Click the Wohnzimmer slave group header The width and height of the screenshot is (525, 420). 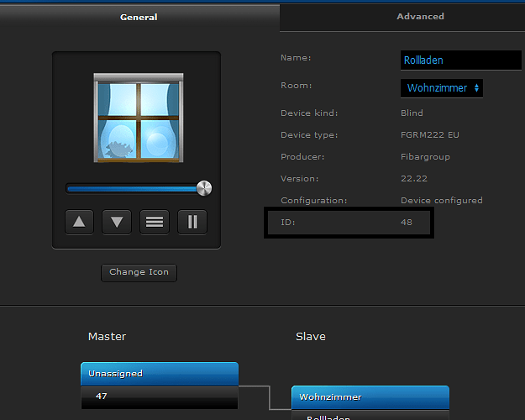coord(370,396)
